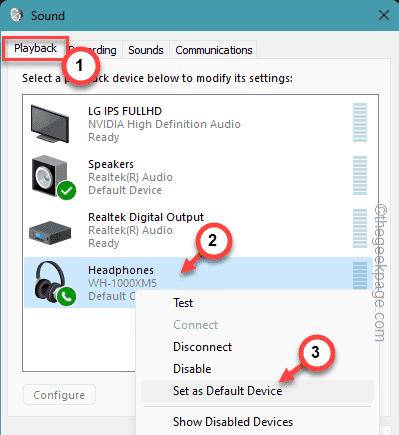Select the Speakers device name

111,164
